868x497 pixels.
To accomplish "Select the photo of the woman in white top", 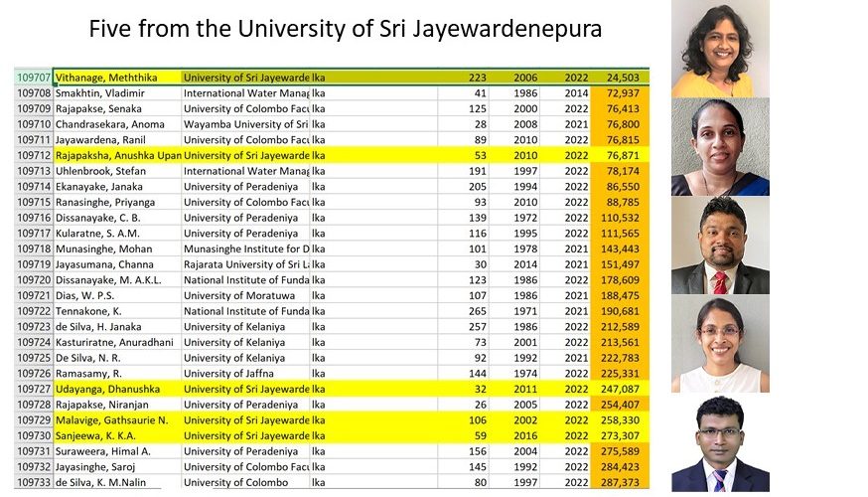I will click(719, 344).
